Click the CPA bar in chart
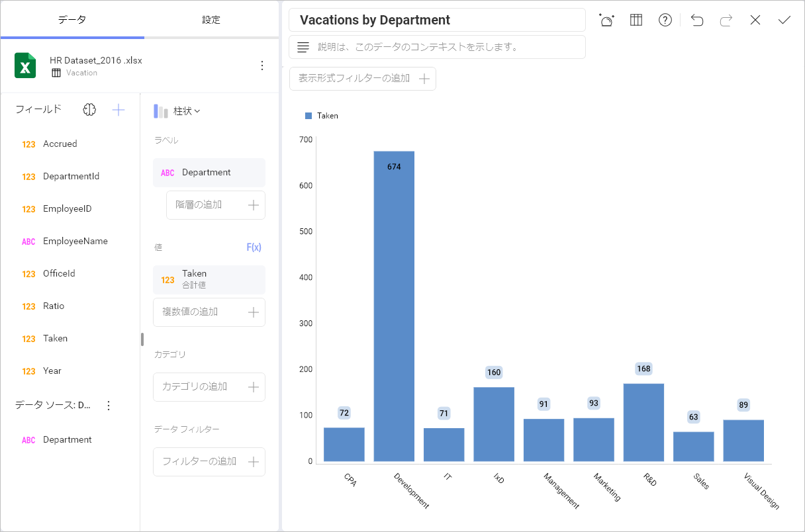Screen dimensions: 805x532 [344, 445]
